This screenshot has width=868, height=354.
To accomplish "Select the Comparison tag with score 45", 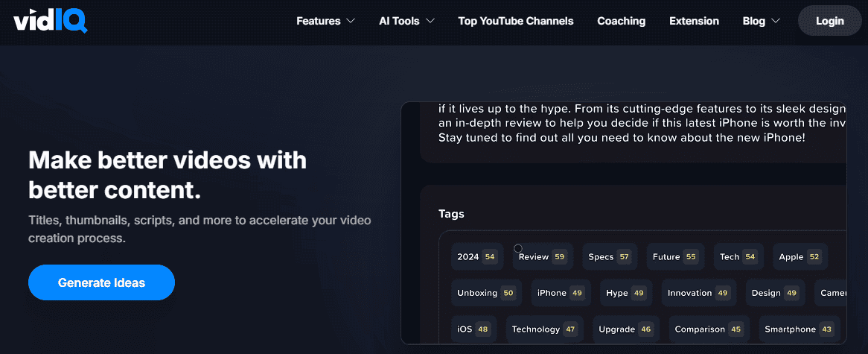I will (709, 329).
